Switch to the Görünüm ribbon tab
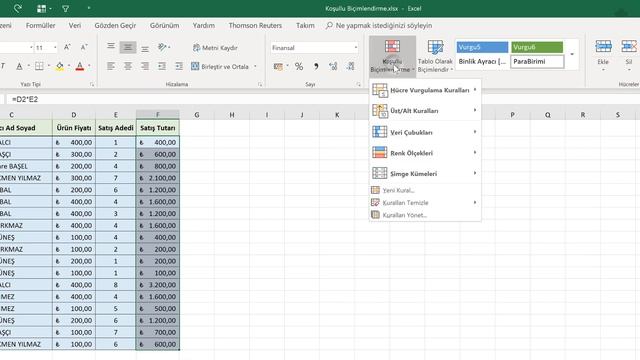This screenshot has height=360, width=640. [x=164, y=25]
